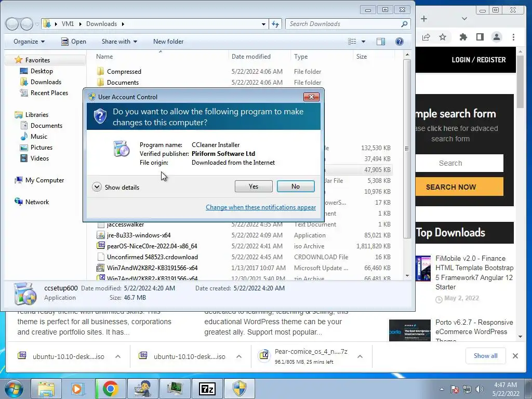Toggle the preview pane icon

(381, 42)
